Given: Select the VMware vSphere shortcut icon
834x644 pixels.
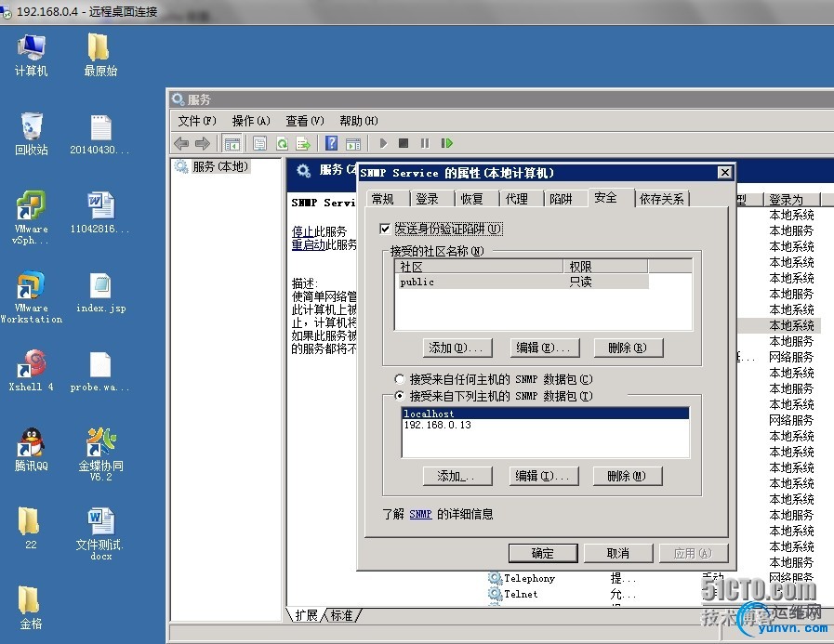Looking at the screenshot, I should click(31, 217).
